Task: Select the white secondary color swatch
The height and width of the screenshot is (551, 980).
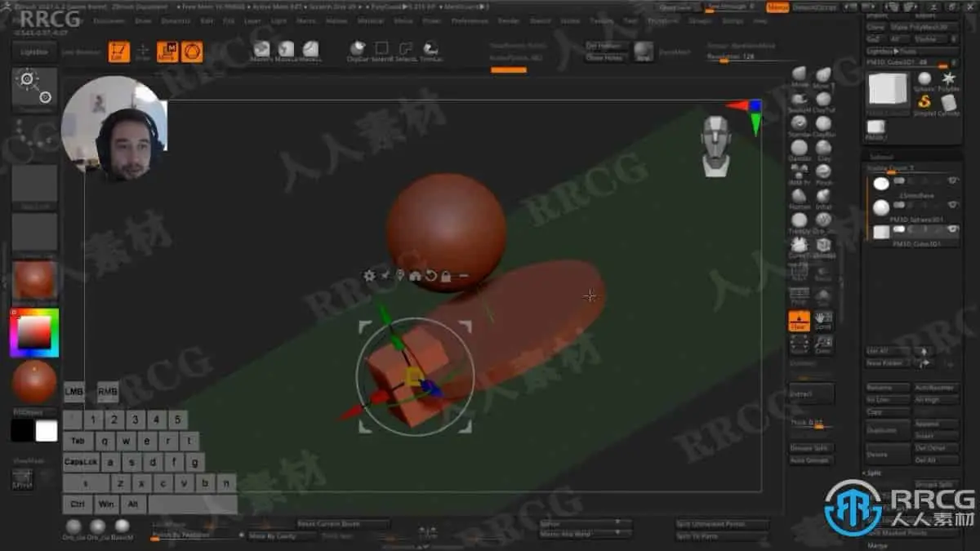Action: (x=47, y=431)
